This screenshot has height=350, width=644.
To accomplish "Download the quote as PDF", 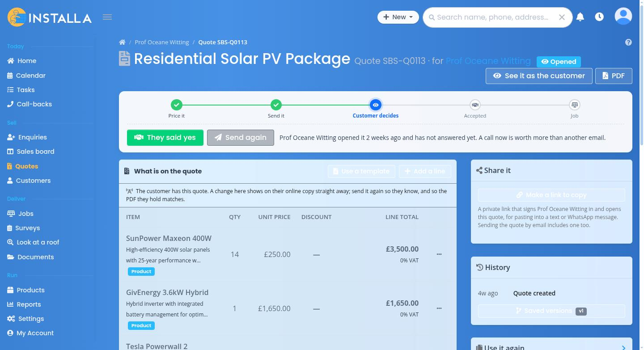I will click(x=614, y=76).
